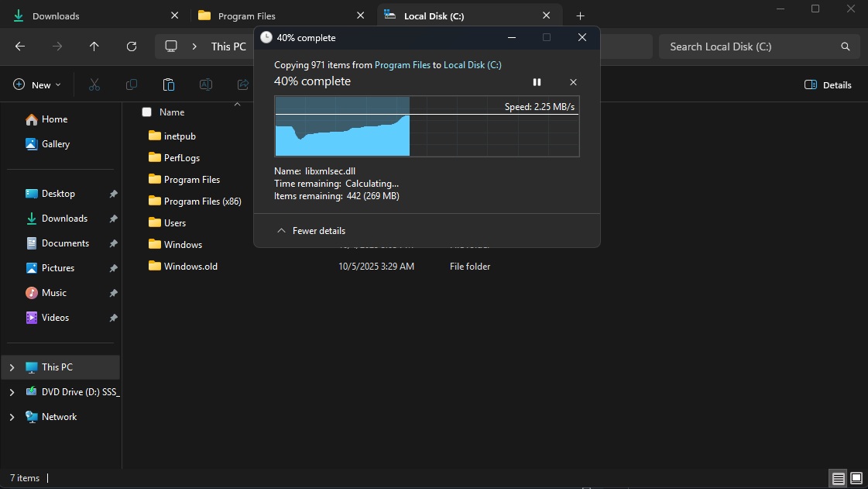The width and height of the screenshot is (868, 489).
Task: Open Local Disk (C:) link in copy dialog
Action: pyautogui.click(x=472, y=64)
